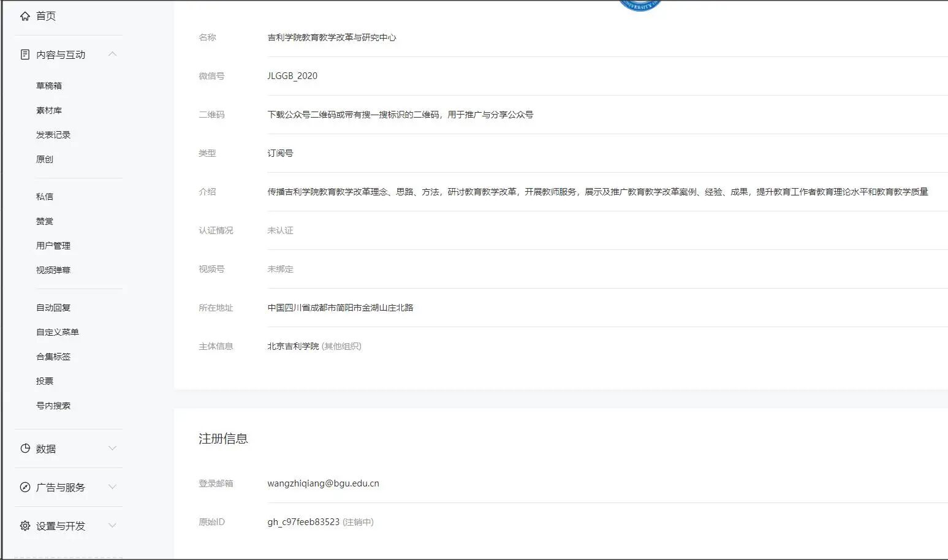Click the 名称 field label

coord(207,37)
